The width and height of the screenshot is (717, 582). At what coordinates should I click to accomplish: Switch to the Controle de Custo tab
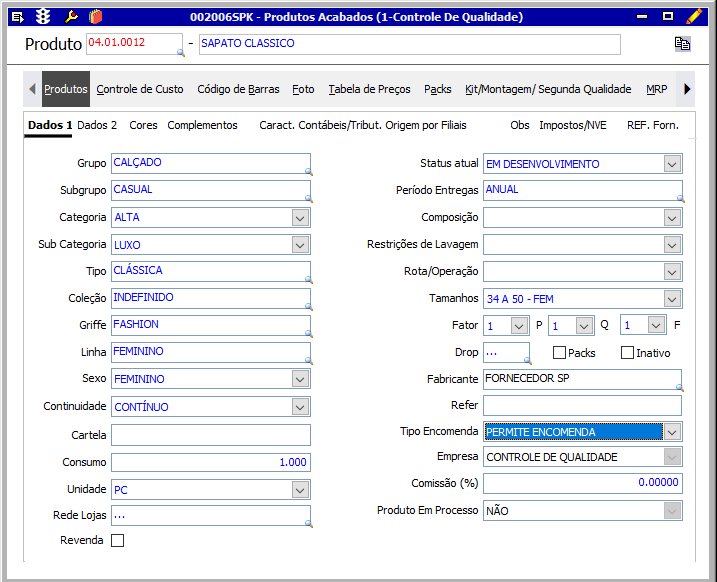click(x=140, y=89)
